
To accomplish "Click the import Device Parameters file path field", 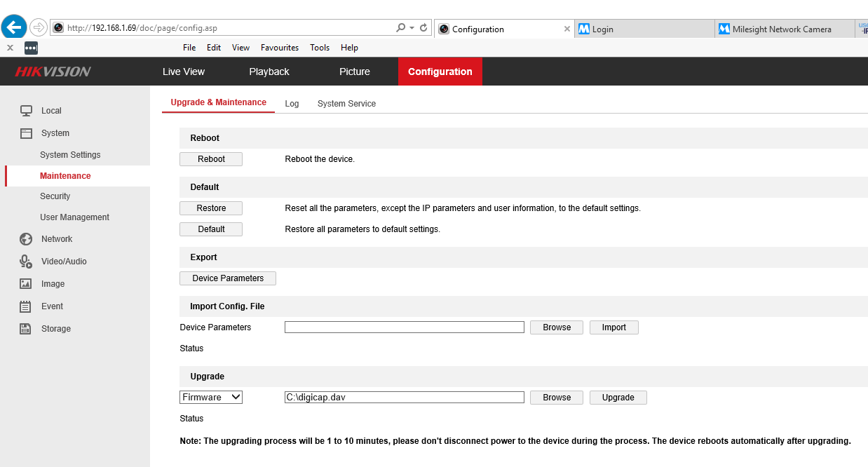I will [404, 327].
